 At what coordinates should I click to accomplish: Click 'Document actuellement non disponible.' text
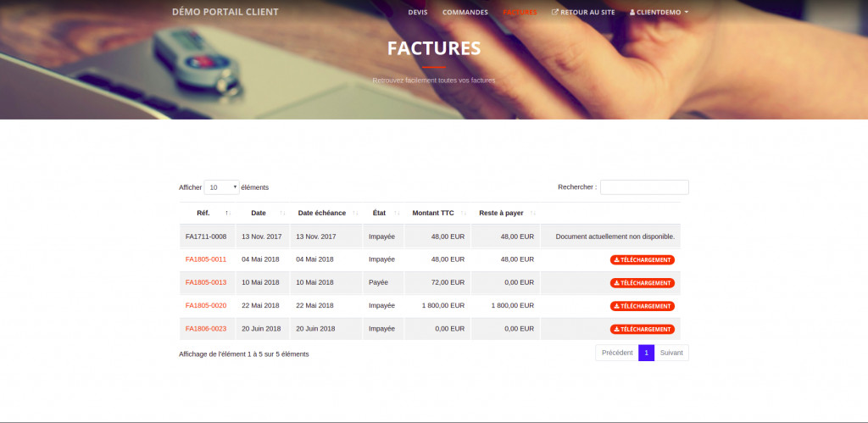[x=615, y=237]
